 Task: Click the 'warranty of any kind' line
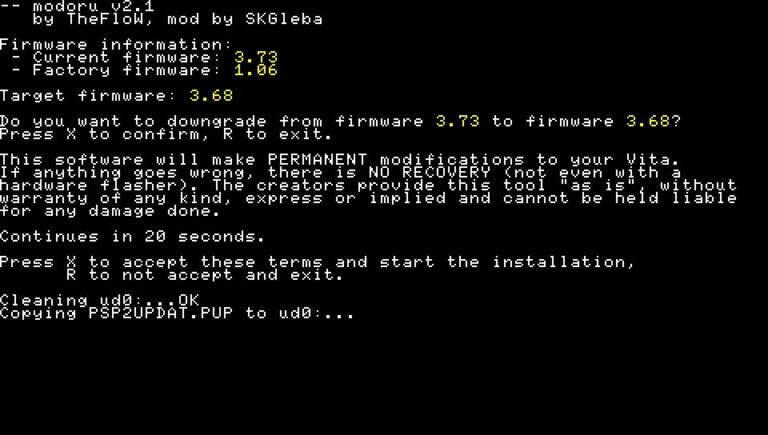click(368, 198)
